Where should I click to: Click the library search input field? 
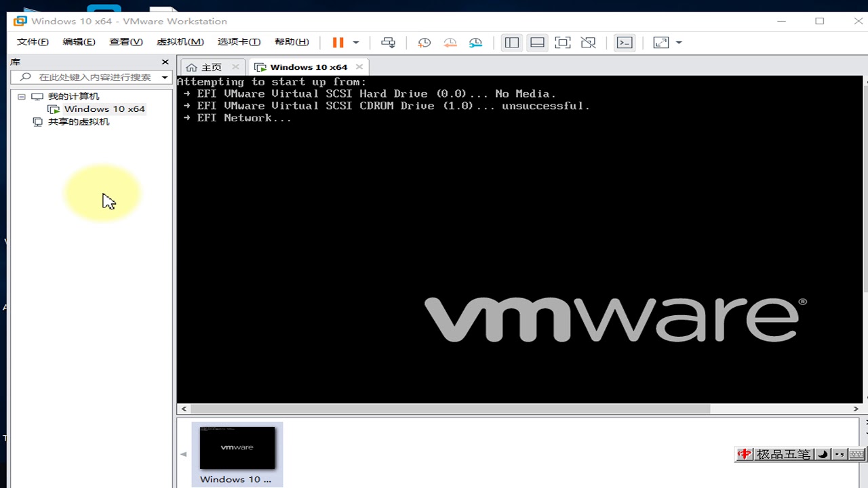tap(87, 77)
